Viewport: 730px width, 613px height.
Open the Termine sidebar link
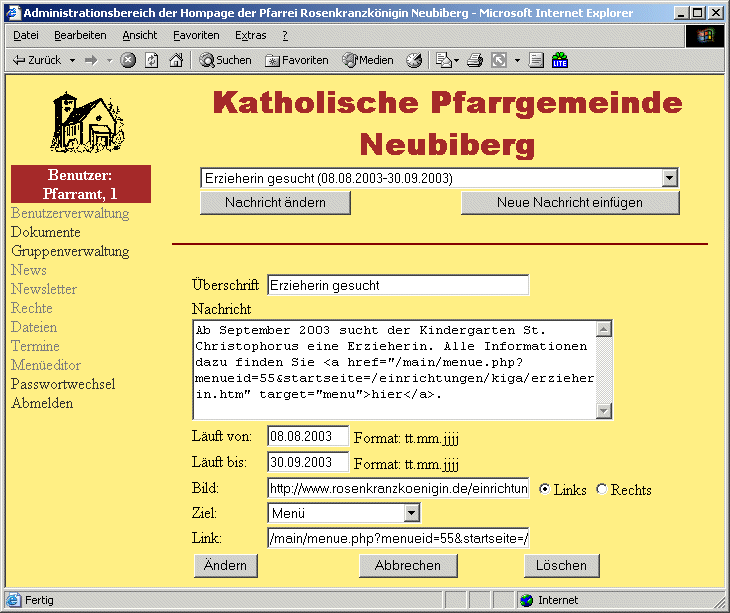pyautogui.click(x=35, y=346)
